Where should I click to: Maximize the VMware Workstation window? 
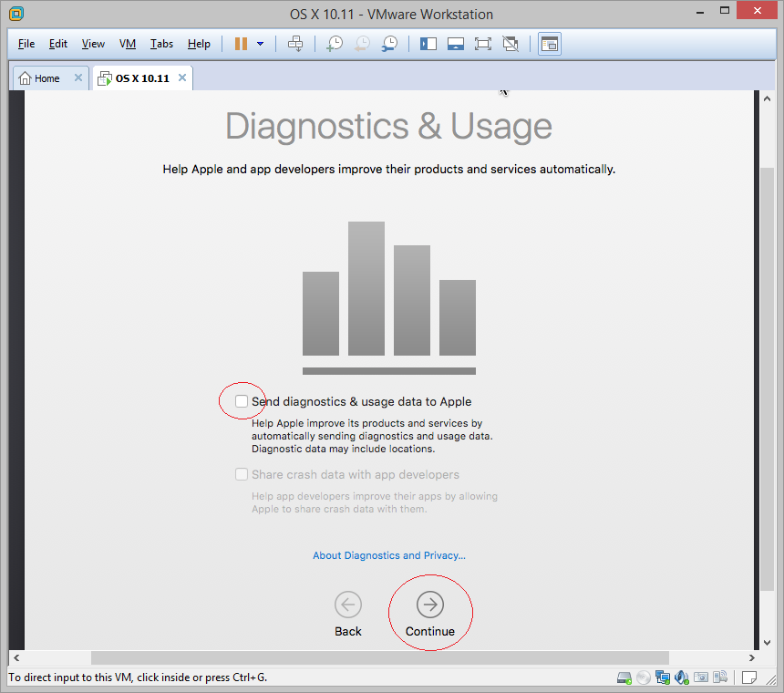coord(725,11)
